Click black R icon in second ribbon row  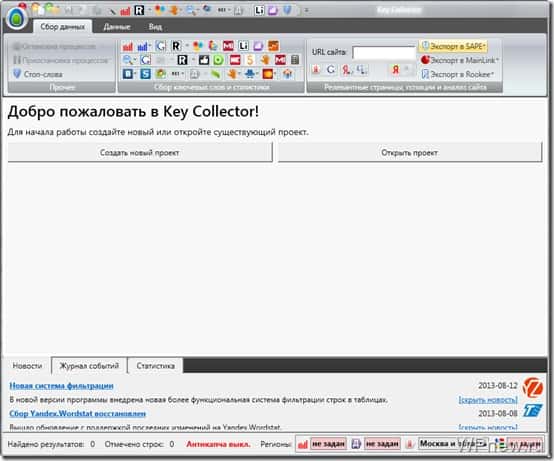pyautogui.click(x=182, y=60)
